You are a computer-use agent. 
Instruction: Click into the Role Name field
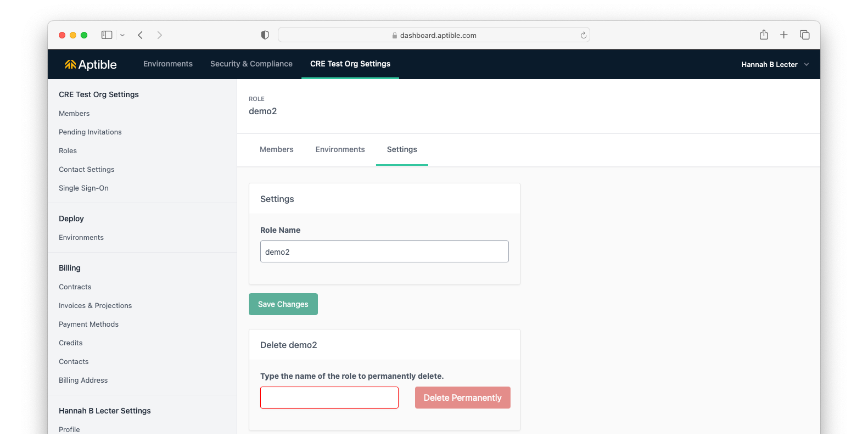coord(384,252)
